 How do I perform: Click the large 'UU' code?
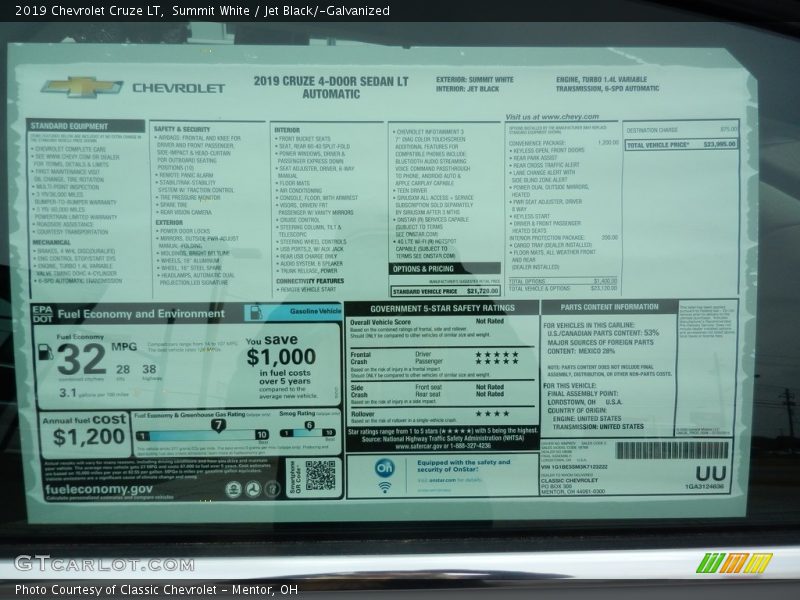click(711, 474)
